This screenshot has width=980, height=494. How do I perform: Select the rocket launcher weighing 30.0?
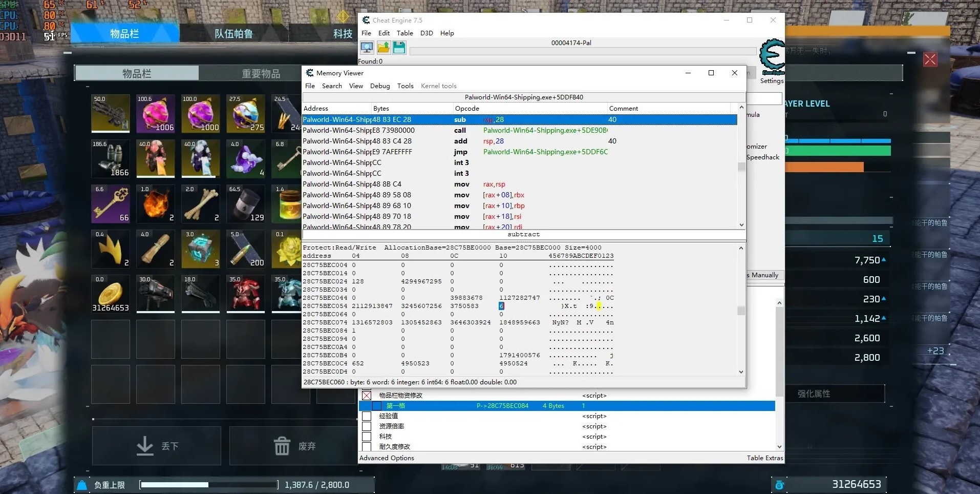[x=156, y=294]
